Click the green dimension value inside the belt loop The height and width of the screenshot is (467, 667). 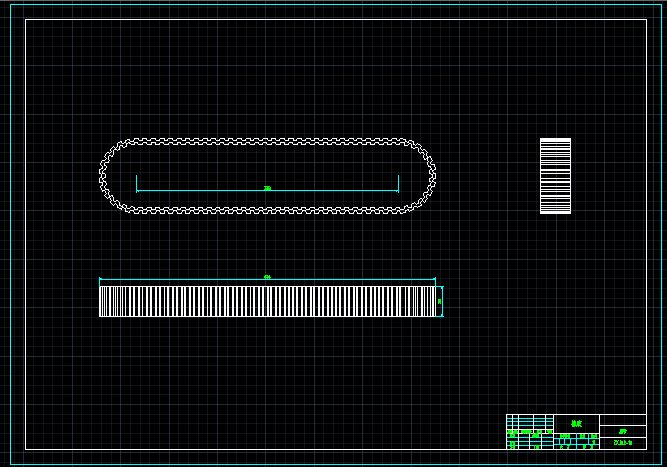pyautogui.click(x=267, y=188)
